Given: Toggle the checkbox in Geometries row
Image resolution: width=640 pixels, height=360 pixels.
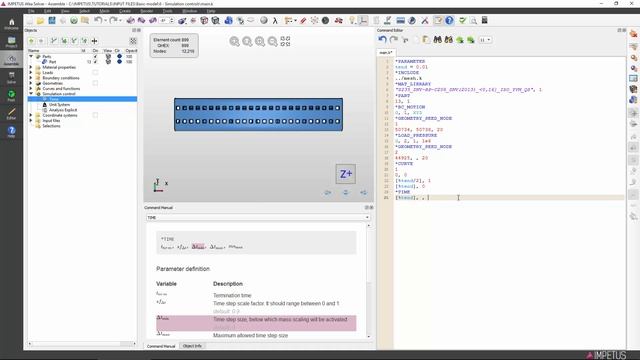Looking at the screenshot, I should click(x=95, y=83).
